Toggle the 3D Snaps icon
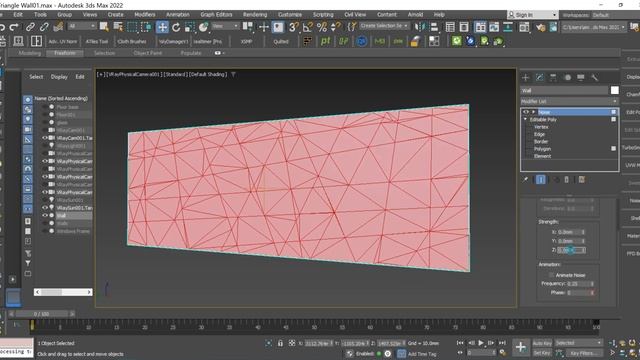 tap(293, 27)
